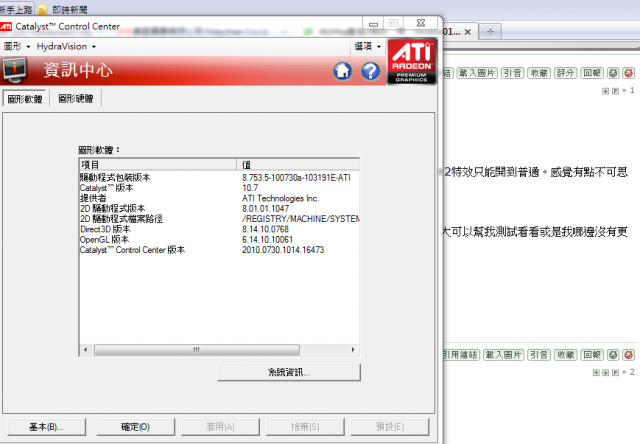
Task: Select the Catalyst 版本 row
Action: 219,188
